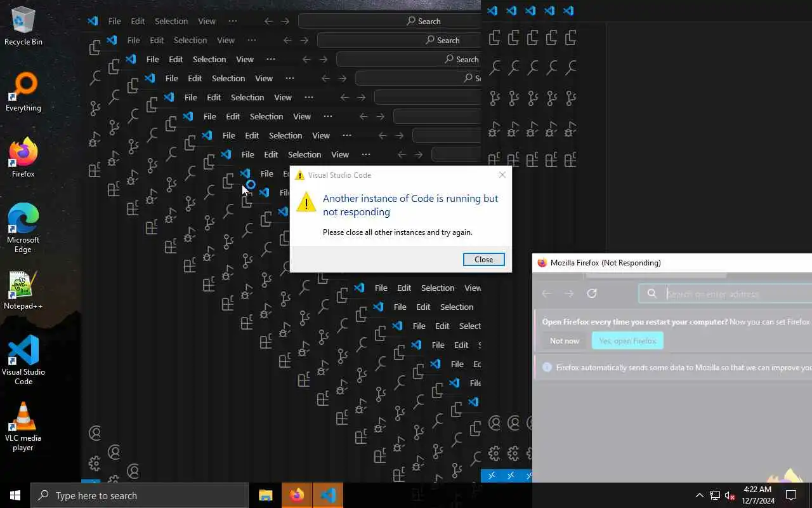Viewport: 812px width, 508px height.
Task: Open File Explorer from the taskbar
Action: [x=265, y=495]
